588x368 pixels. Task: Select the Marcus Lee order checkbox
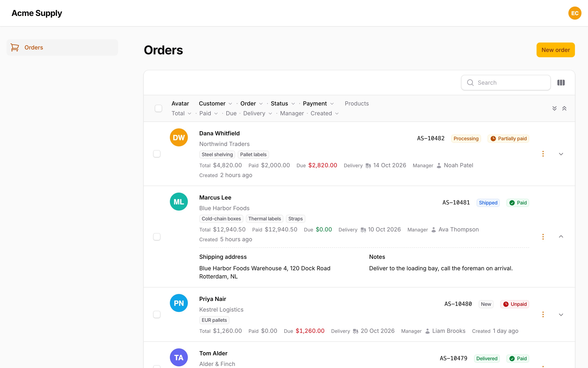tap(157, 237)
